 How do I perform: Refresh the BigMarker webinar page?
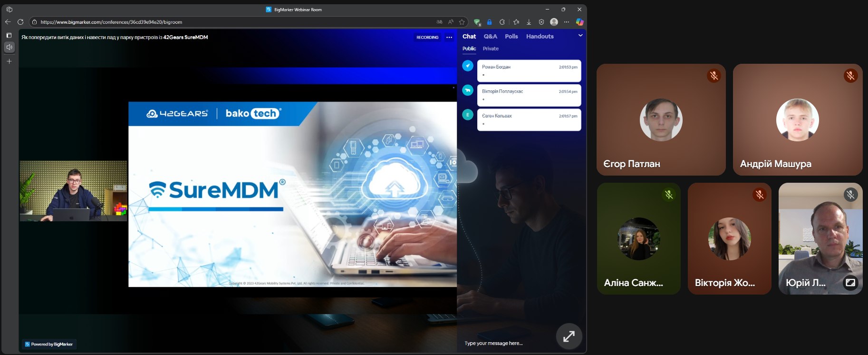tap(20, 22)
